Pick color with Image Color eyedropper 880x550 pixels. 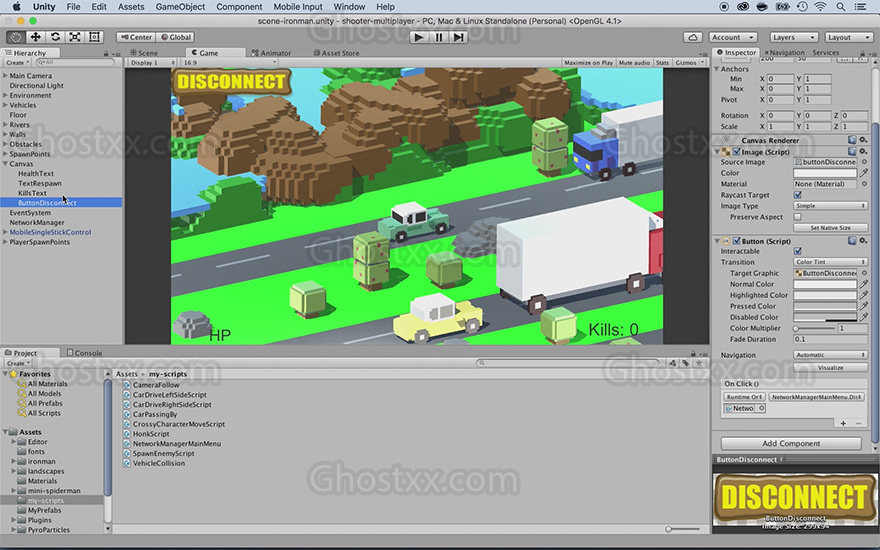pos(864,173)
